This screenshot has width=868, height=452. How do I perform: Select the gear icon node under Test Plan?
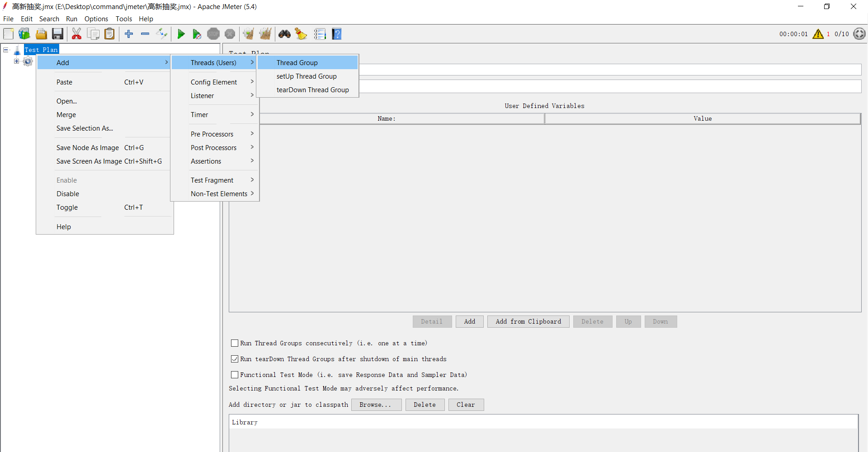(x=28, y=61)
